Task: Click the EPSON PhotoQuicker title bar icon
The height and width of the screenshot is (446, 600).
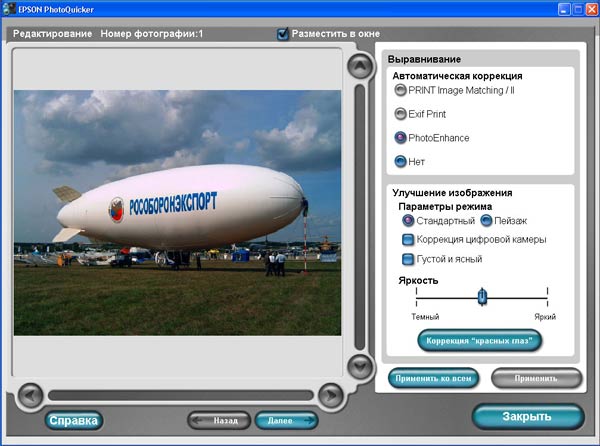Action: tap(9, 8)
